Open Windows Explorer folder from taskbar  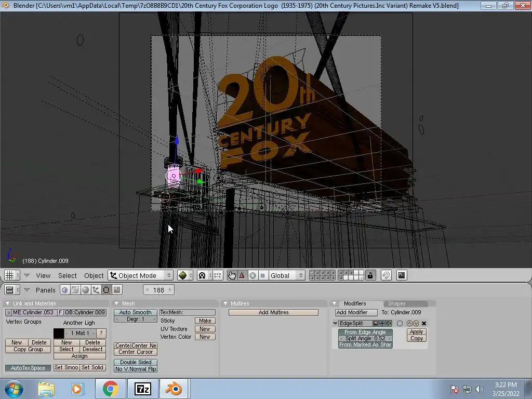tap(46, 389)
